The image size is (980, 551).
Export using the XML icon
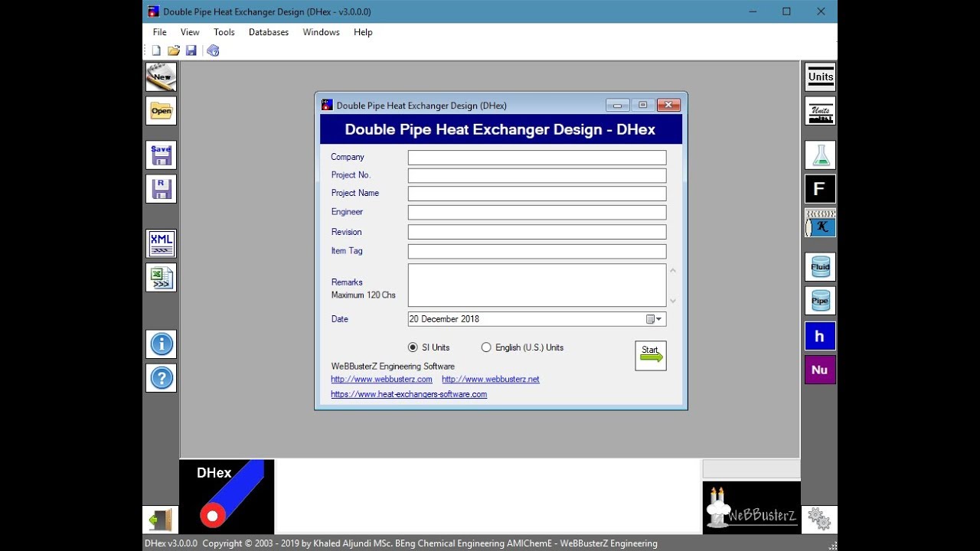pyautogui.click(x=162, y=244)
